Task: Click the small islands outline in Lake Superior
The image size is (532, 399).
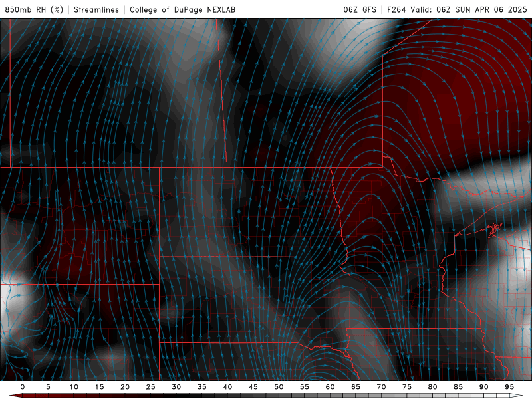Action: pyautogui.click(x=495, y=229)
